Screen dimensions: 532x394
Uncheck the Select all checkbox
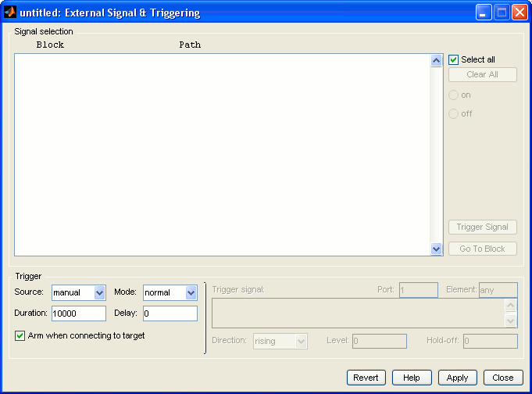[454, 59]
